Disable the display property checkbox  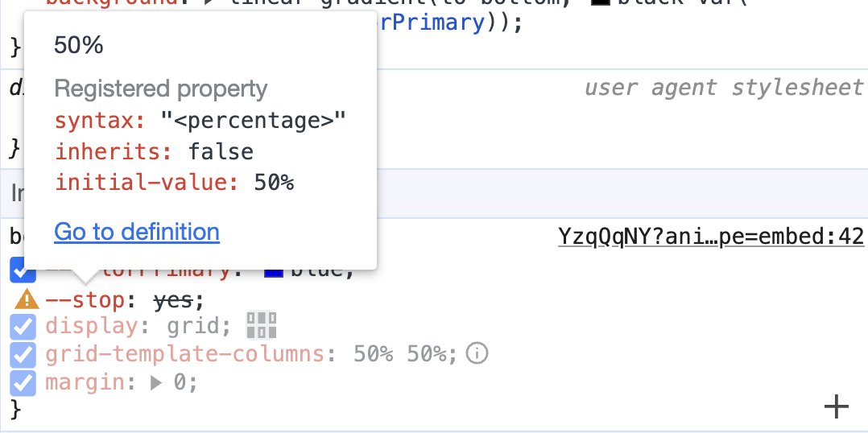coord(23,327)
